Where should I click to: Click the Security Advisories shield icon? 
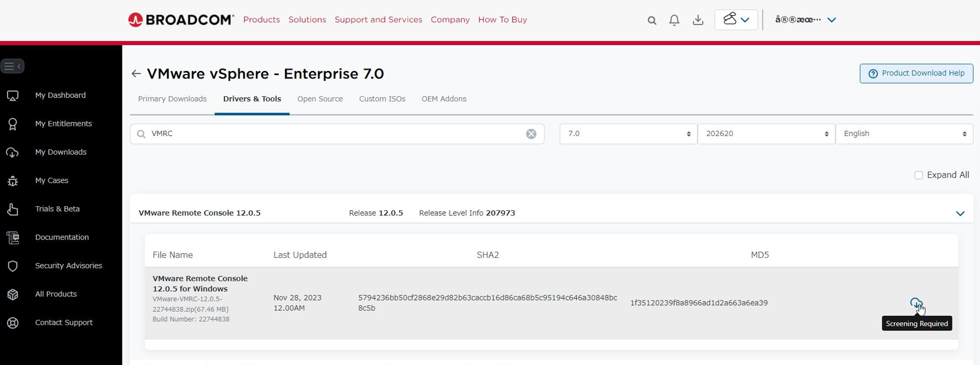tap(13, 266)
